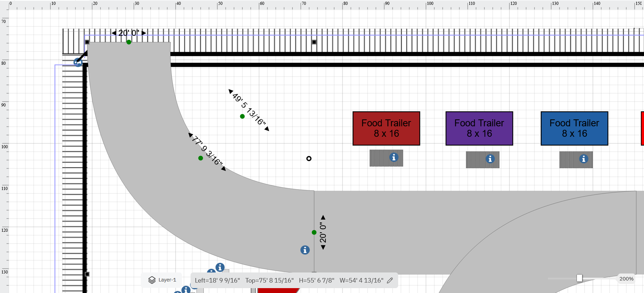Click the 200% zoom level label
The image size is (644, 293).
(626, 279)
